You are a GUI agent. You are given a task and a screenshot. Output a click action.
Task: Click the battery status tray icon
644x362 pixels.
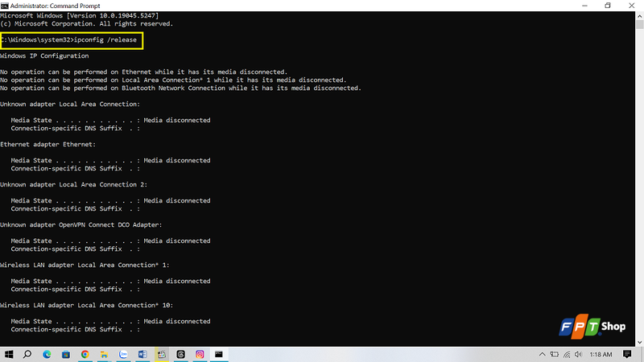click(x=555, y=354)
